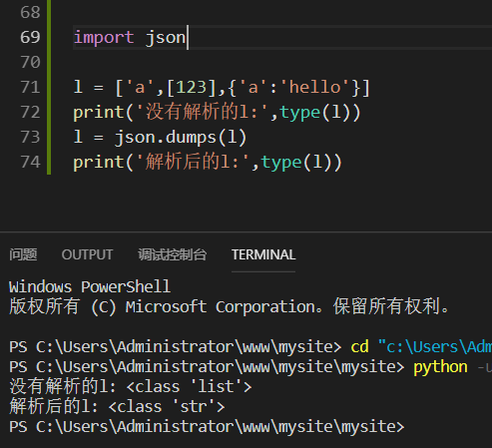Screen dimensions: 492x448
Task: Click line number 71 in the gutter
Action: point(30,87)
